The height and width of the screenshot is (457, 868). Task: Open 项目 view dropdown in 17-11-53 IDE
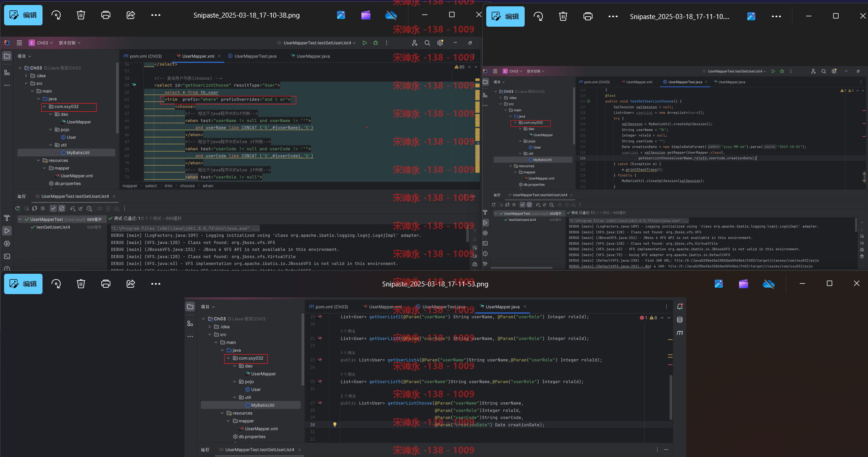(208, 307)
